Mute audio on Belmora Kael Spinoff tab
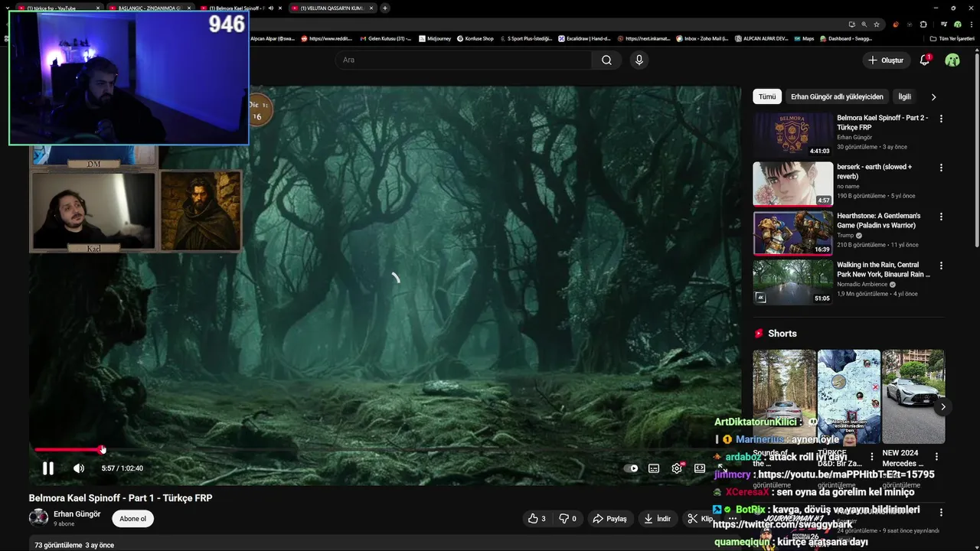This screenshot has height=551, width=980. tap(271, 8)
